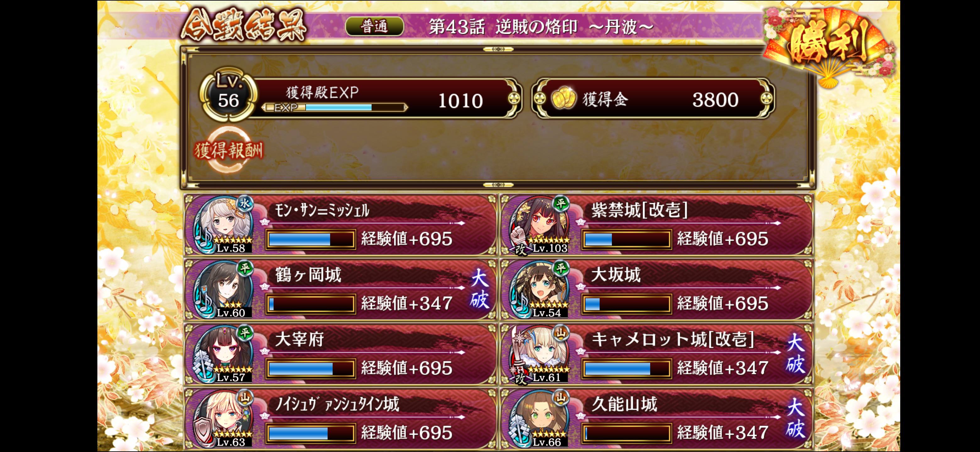Click the キャメロット城[改壱] character portrait

point(539,354)
